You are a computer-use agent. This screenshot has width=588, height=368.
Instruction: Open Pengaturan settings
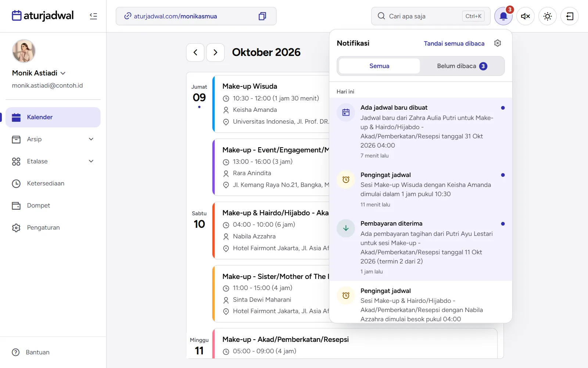(x=53, y=227)
